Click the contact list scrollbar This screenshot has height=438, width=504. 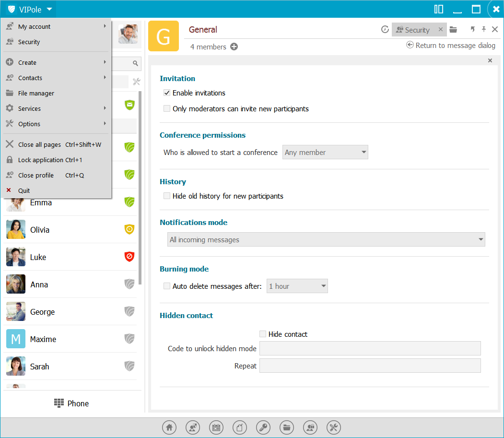click(x=140, y=188)
